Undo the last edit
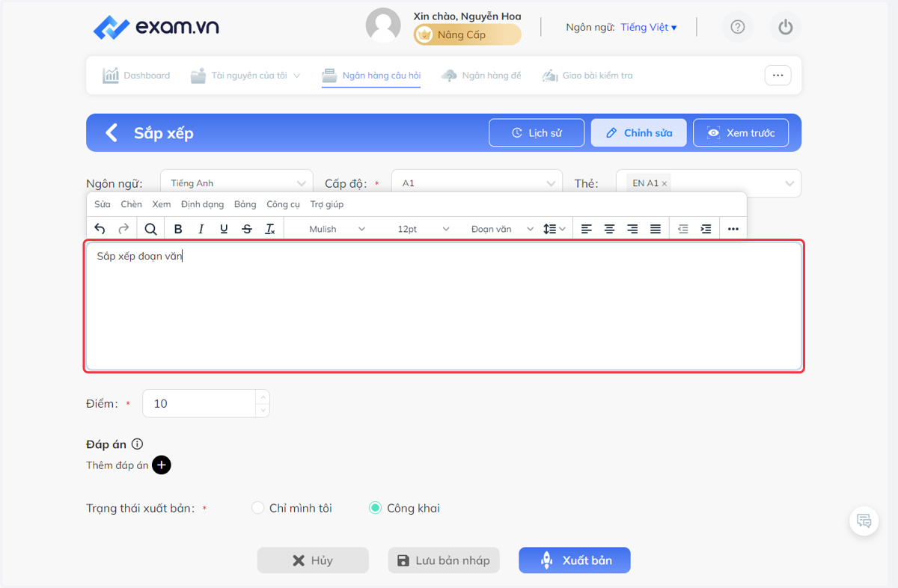 [x=100, y=229]
